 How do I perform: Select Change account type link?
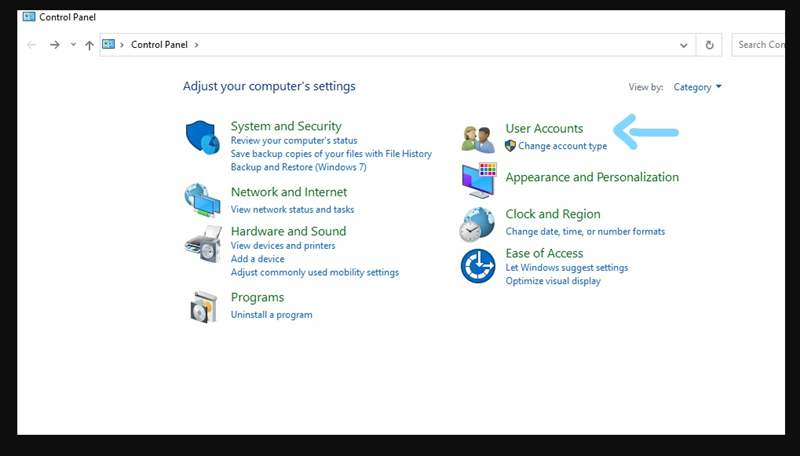(x=562, y=146)
